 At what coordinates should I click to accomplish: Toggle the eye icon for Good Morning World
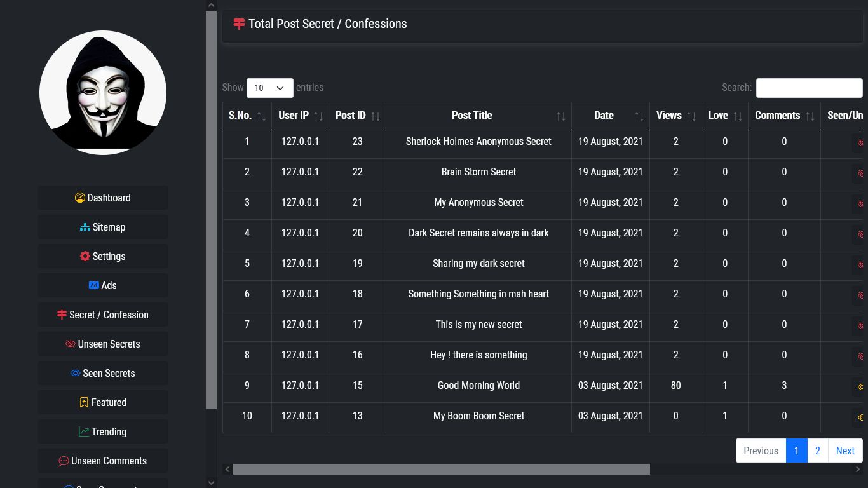(860, 387)
